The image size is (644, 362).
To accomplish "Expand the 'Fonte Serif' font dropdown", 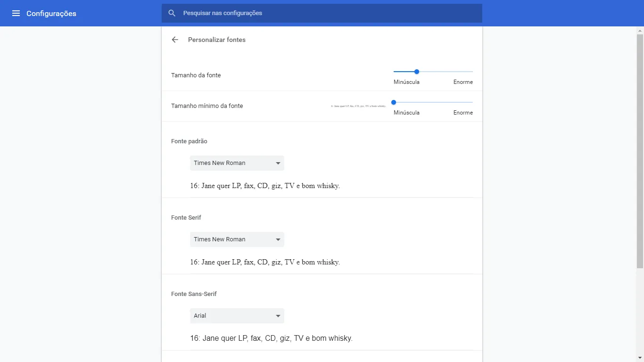I will [x=237, y=239].
